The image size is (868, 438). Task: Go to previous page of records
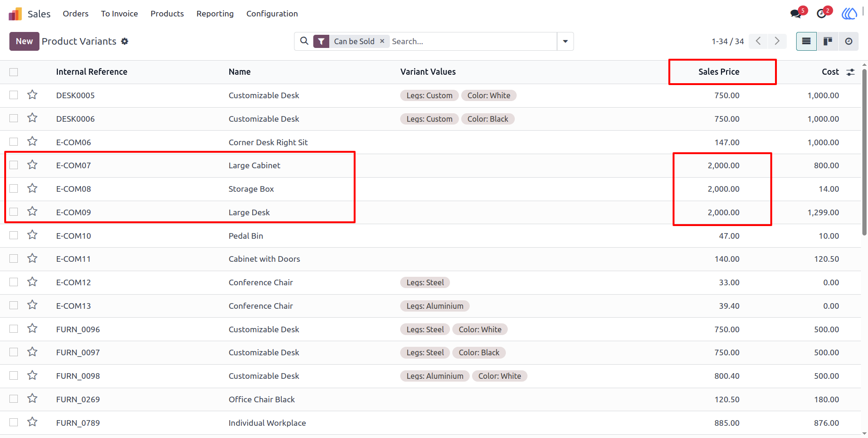(759, 41)
